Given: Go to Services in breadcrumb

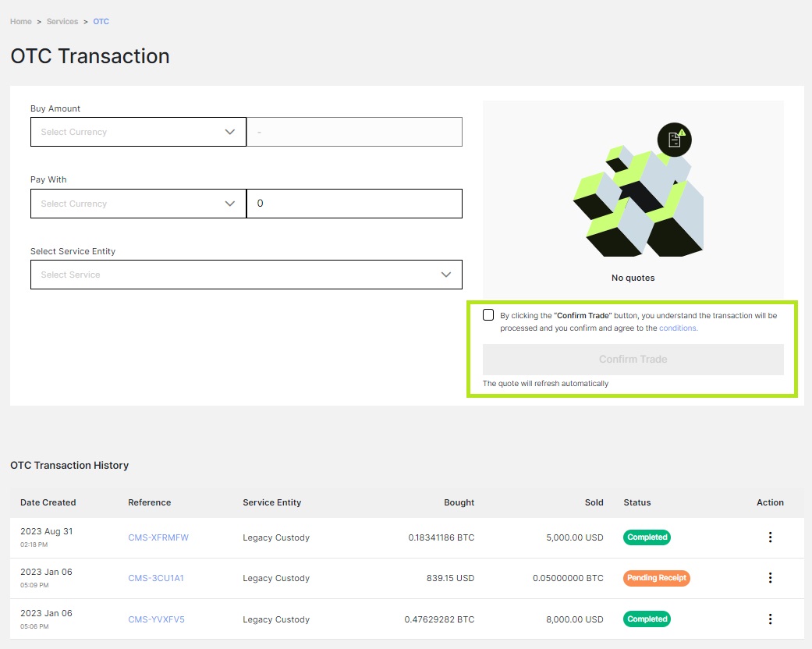Looking at the screenshot, I should (x=62, y=21).
